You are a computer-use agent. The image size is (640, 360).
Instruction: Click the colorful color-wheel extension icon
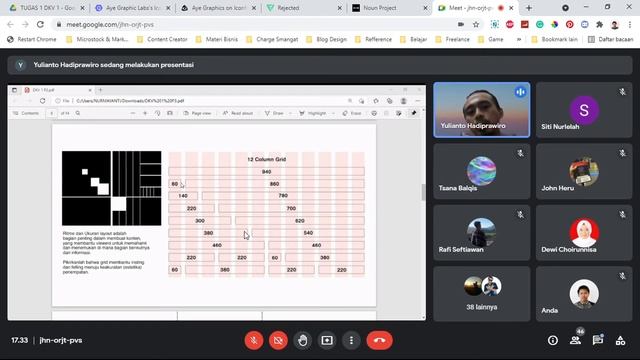[554, 24]
